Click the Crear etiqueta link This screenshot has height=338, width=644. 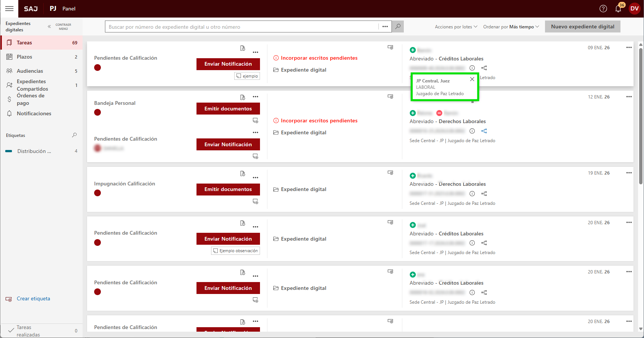(x=33, y=298)
